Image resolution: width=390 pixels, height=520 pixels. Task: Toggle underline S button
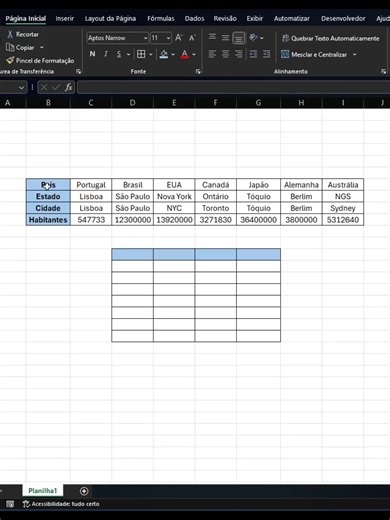pos(119,54)
